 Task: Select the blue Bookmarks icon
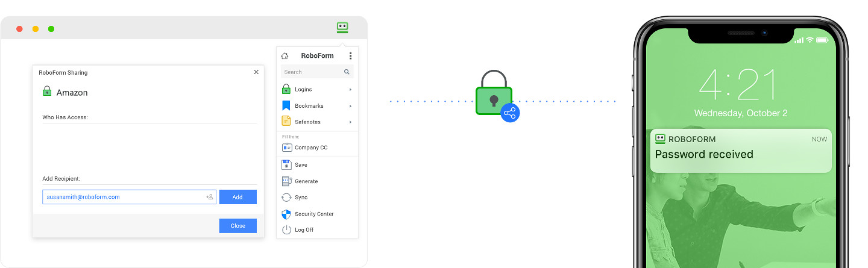(x=286, y=105)
